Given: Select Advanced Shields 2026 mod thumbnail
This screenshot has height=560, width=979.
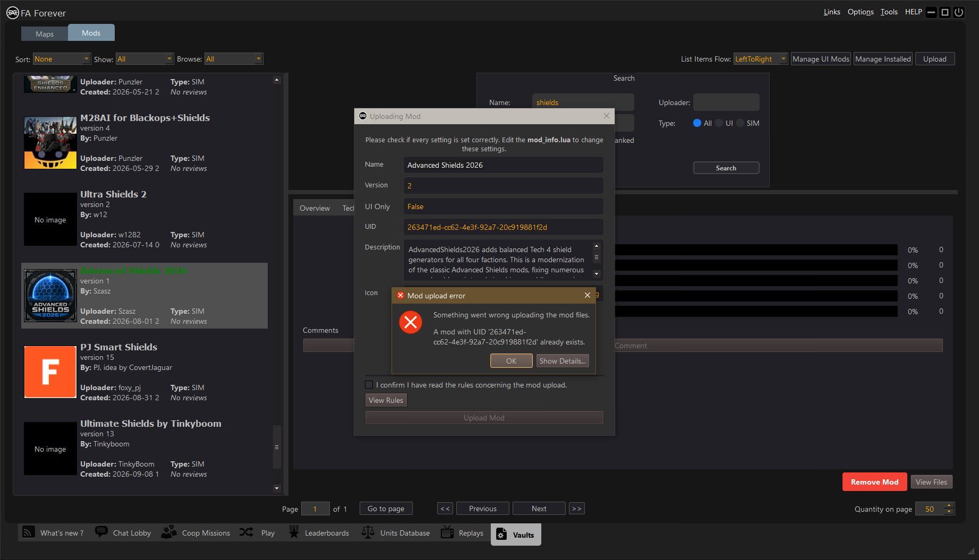Looking at the screenshot, I should pyautogui.click(x=50, y=296).
